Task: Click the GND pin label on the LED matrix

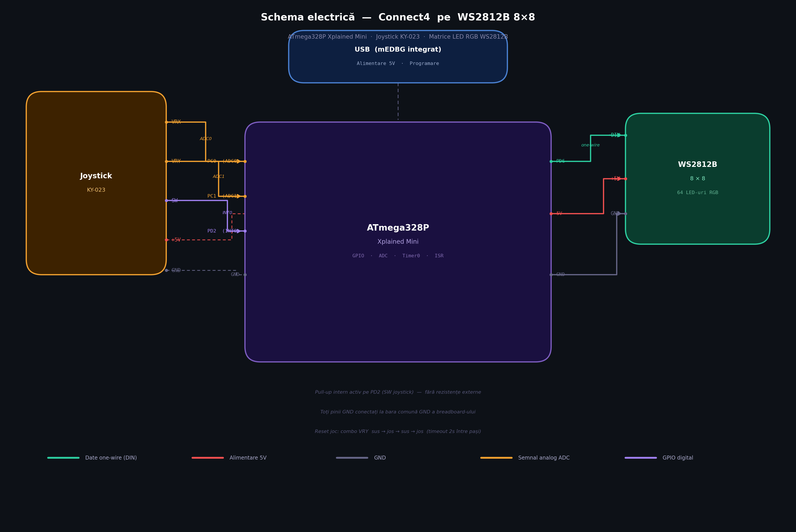Action: pos(615,213)
